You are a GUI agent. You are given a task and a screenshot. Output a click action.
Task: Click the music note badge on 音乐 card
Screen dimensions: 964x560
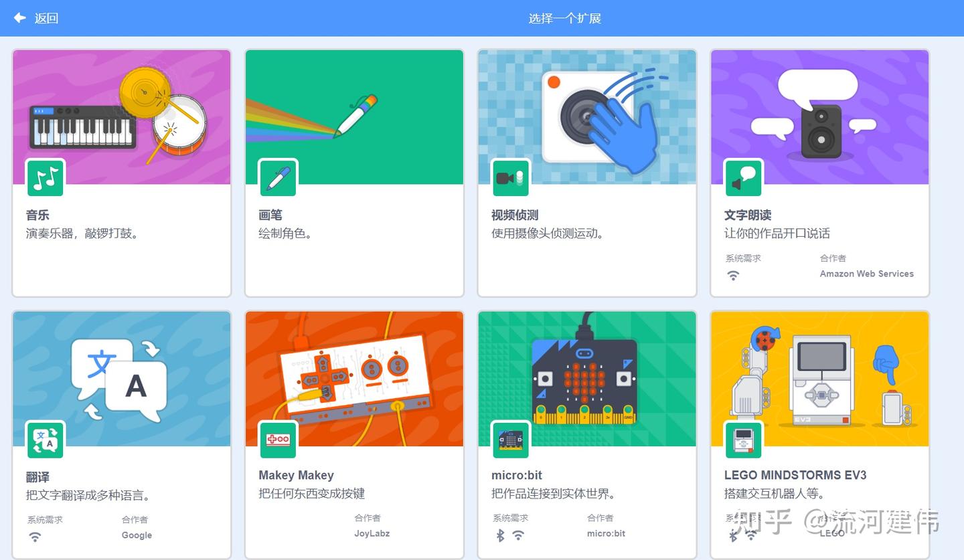45,178
